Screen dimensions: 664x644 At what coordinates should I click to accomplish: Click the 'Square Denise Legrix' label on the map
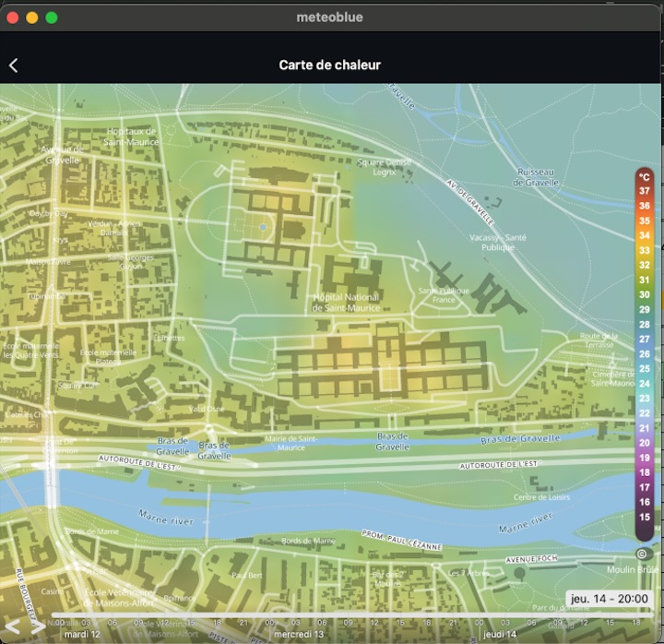(x=385, y=167)
